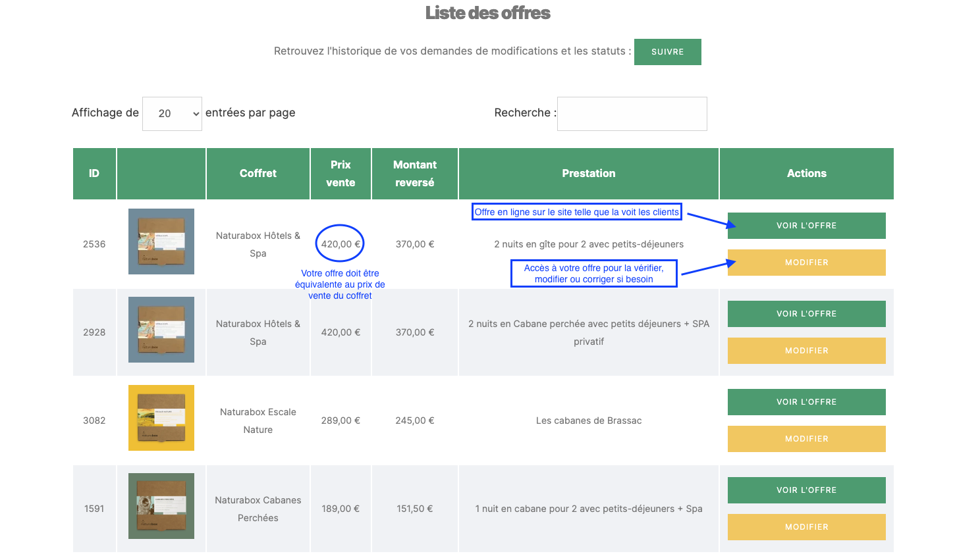Click Modifier for offer 1591

click(806, 527)
